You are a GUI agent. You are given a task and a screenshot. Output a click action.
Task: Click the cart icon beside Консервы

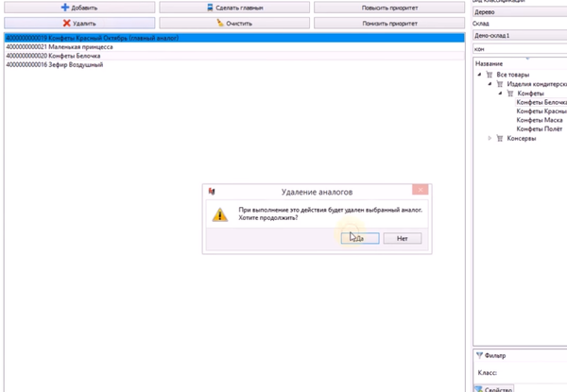click(500, 138)
